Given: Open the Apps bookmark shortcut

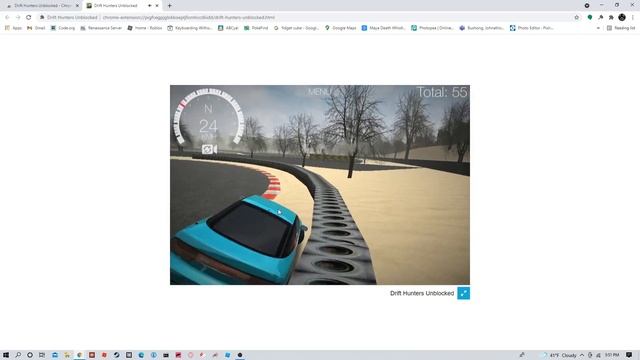Looking at the screenshot, I should pyautogui.click(x=13, y=28).
